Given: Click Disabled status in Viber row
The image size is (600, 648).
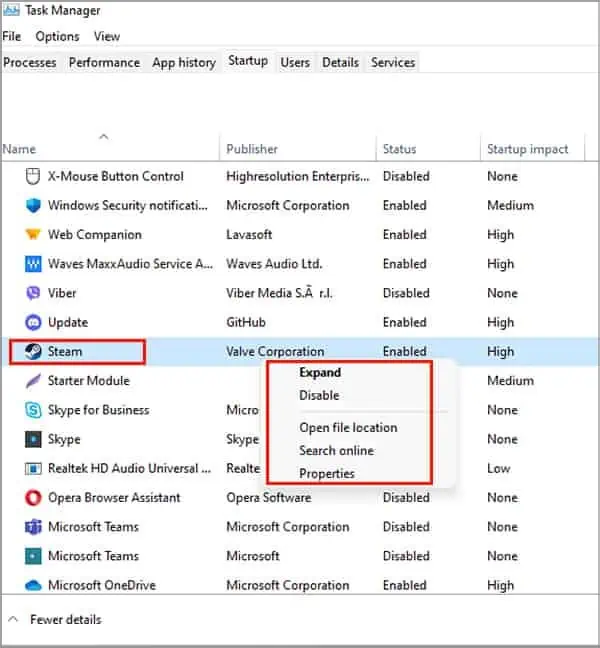Looking at the screenshot, I should [x=406, y=293].
